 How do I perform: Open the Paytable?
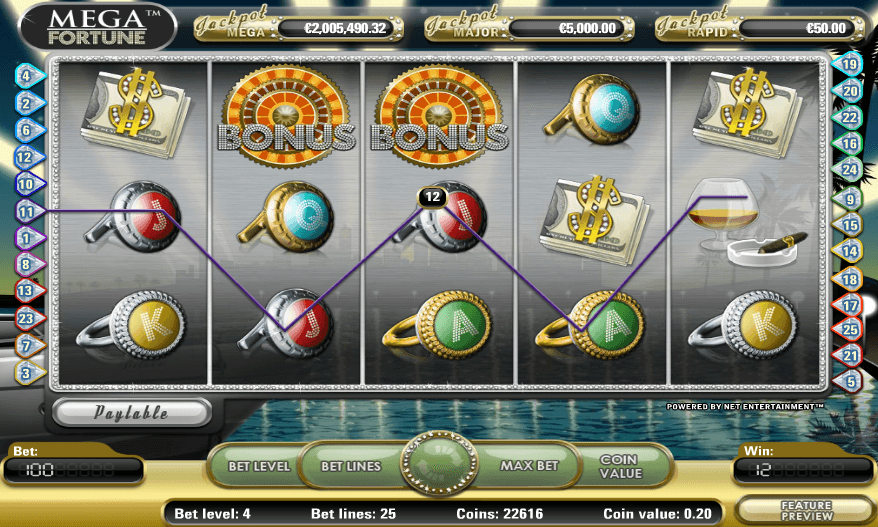tap(132, 413)
